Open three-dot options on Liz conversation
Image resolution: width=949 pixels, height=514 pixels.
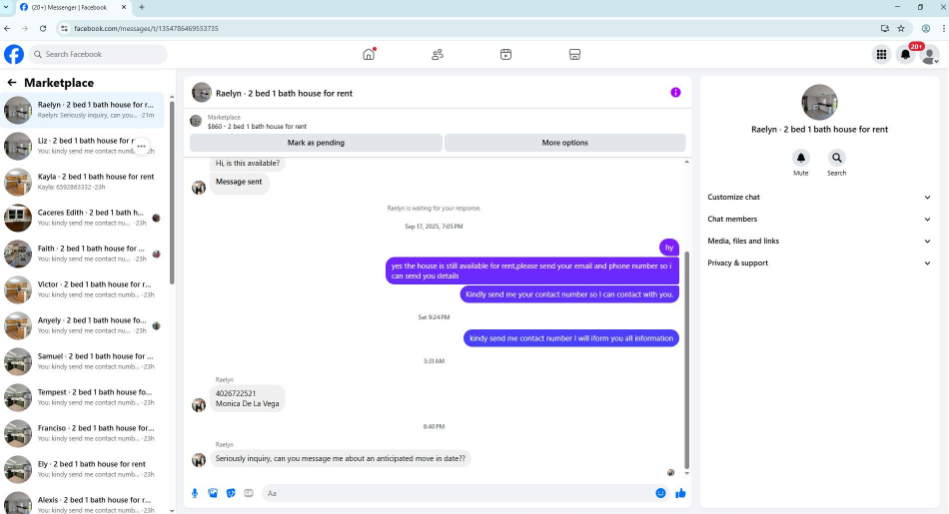click(x=141, y=146)
